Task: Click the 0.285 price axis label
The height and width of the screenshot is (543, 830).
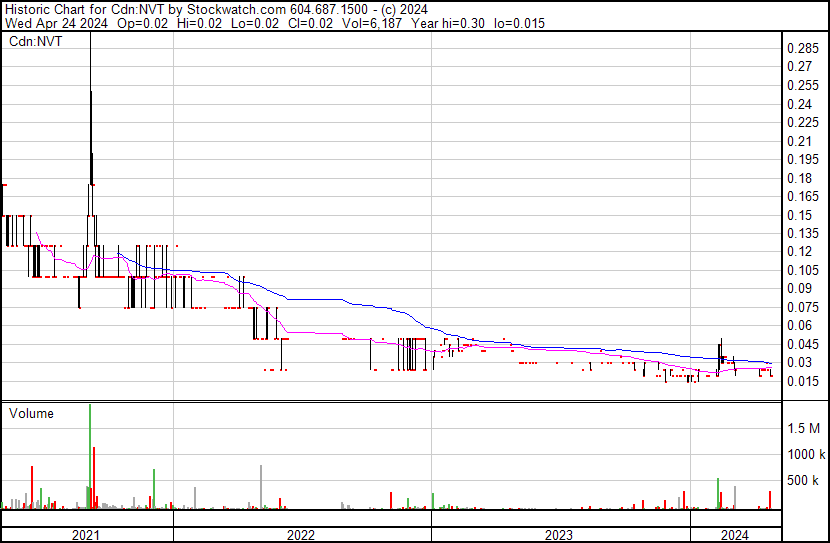Action: (802, 49)
